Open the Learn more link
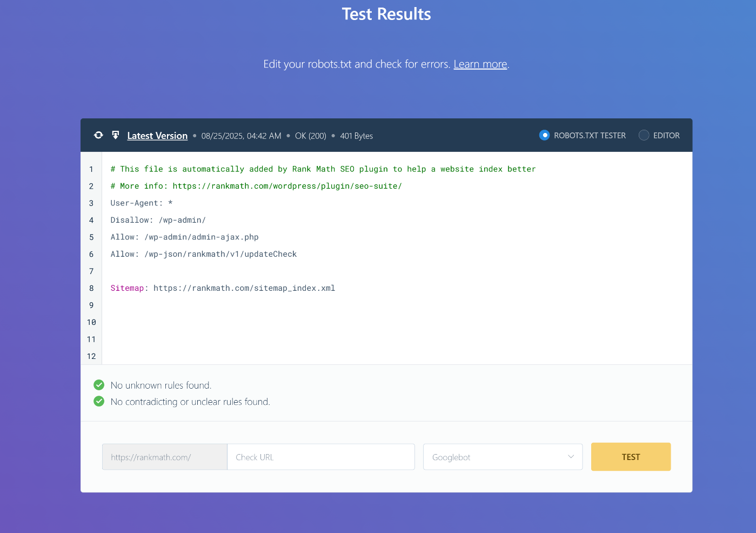756x533 pixels. click(480, 64)
